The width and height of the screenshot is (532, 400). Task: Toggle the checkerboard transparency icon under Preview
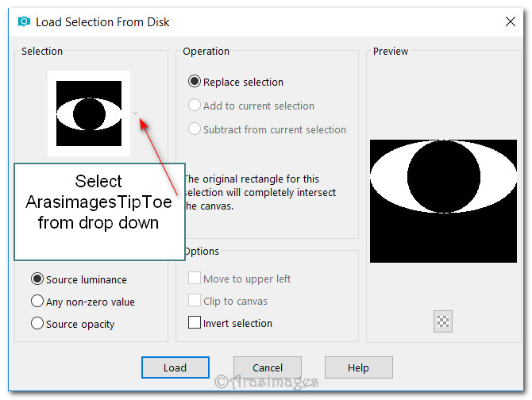(x=443, y=321)
